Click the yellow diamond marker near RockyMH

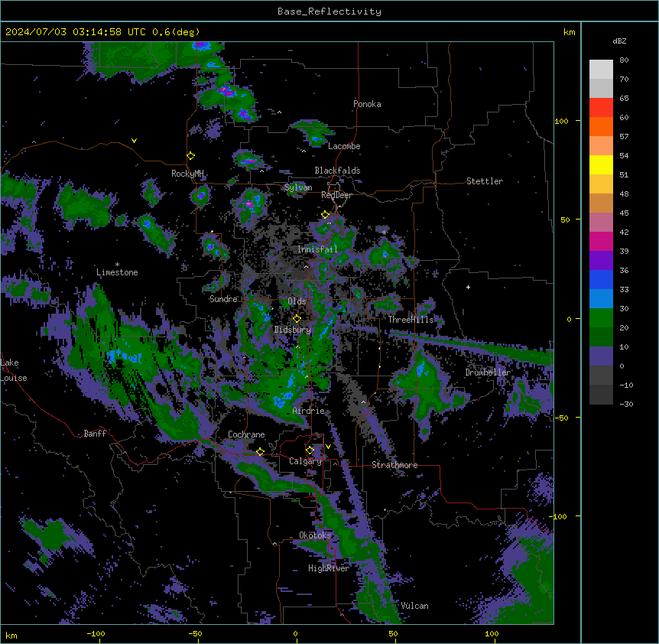[x=191, y=156]
